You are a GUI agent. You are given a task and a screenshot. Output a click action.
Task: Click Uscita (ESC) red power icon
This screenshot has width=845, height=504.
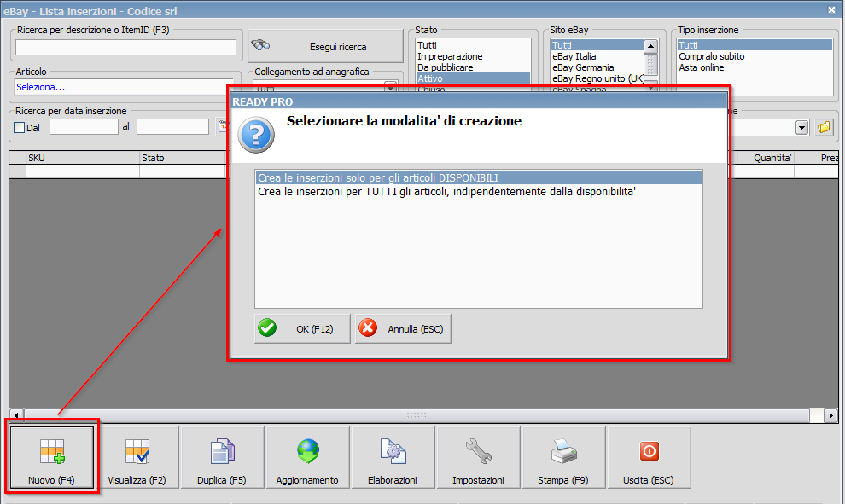pyautogui.click(x=649, y=458)
